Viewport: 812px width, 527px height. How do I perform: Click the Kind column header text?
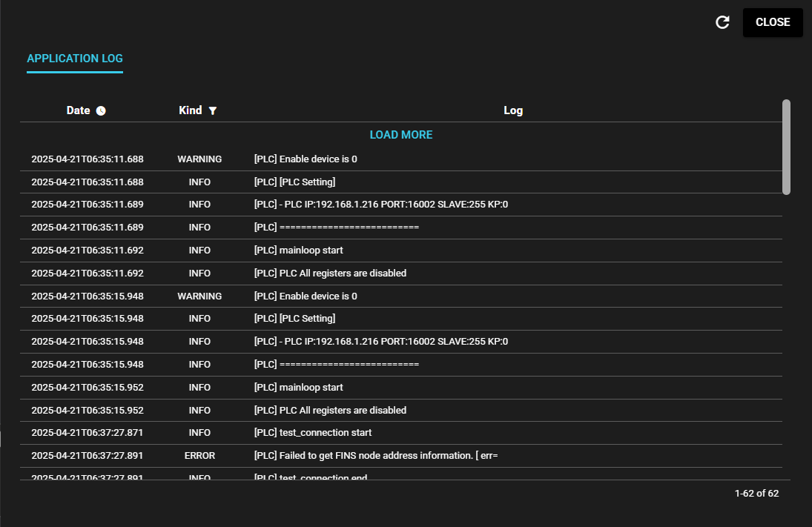190,110
